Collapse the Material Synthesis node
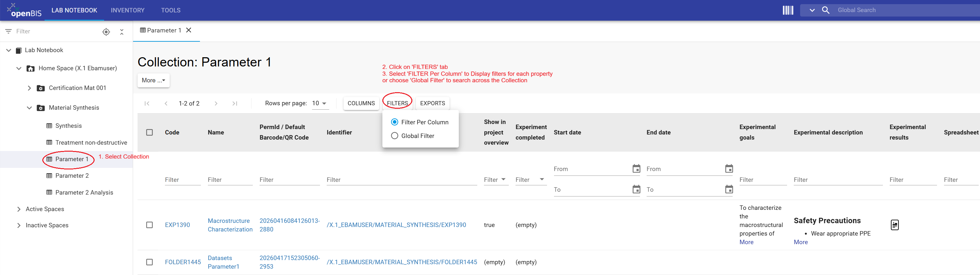This screenshot has width=980, height=275. pyautogui.click(x=29, y=108)
